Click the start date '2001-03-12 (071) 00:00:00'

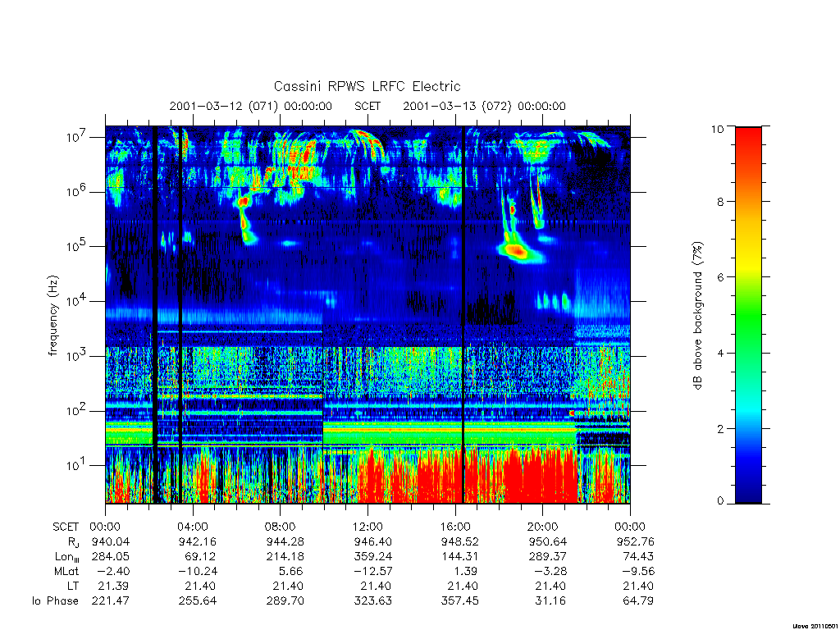(x=251, y=106)
